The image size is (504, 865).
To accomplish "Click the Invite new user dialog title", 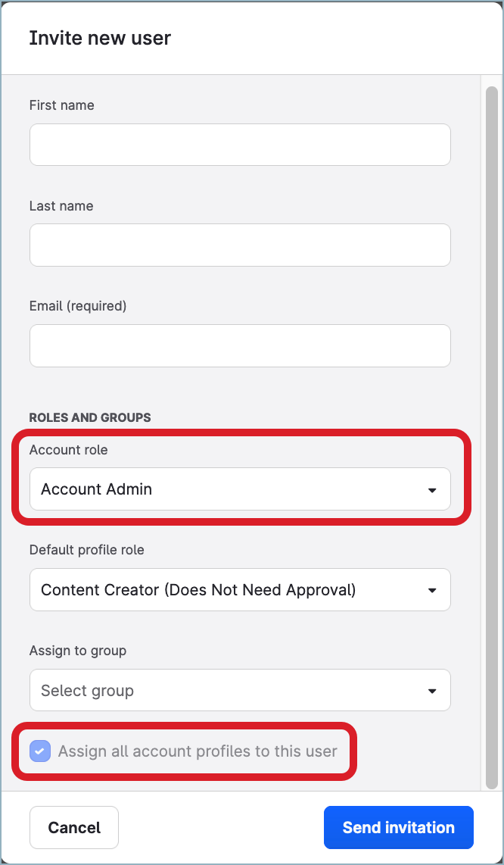I will pyautogui.click(x=100, y=38).
